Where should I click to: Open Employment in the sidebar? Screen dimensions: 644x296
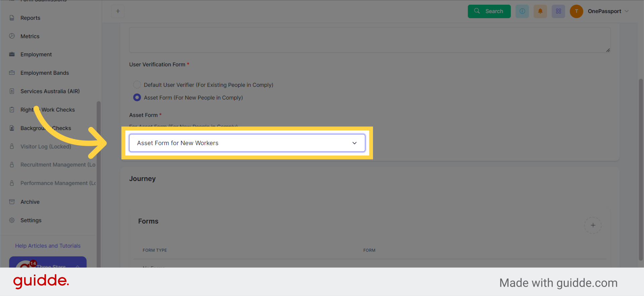coord(36,54)
